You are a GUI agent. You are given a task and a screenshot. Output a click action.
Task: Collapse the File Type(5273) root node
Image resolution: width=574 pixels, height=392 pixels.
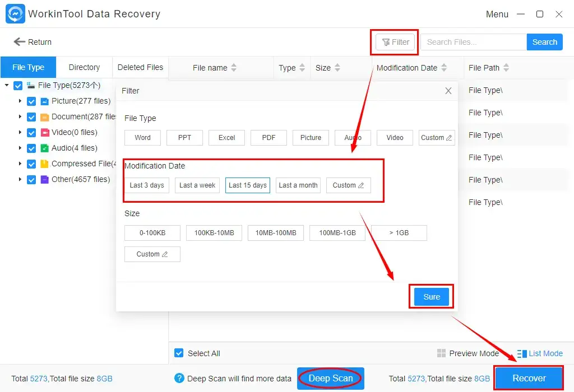[7, 85]
